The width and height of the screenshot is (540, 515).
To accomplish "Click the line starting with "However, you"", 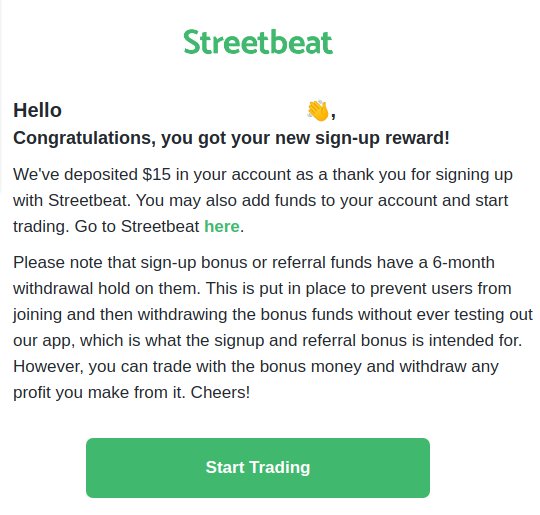I will pyautogui.click(x=256, y=367).
